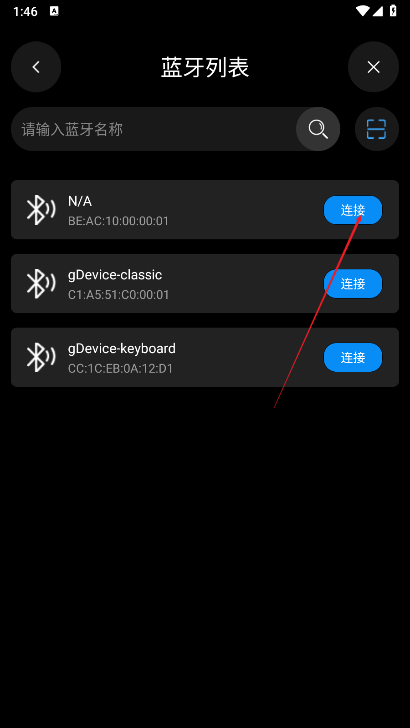Connect to the N/A device
410x728 pixels.
353,210
